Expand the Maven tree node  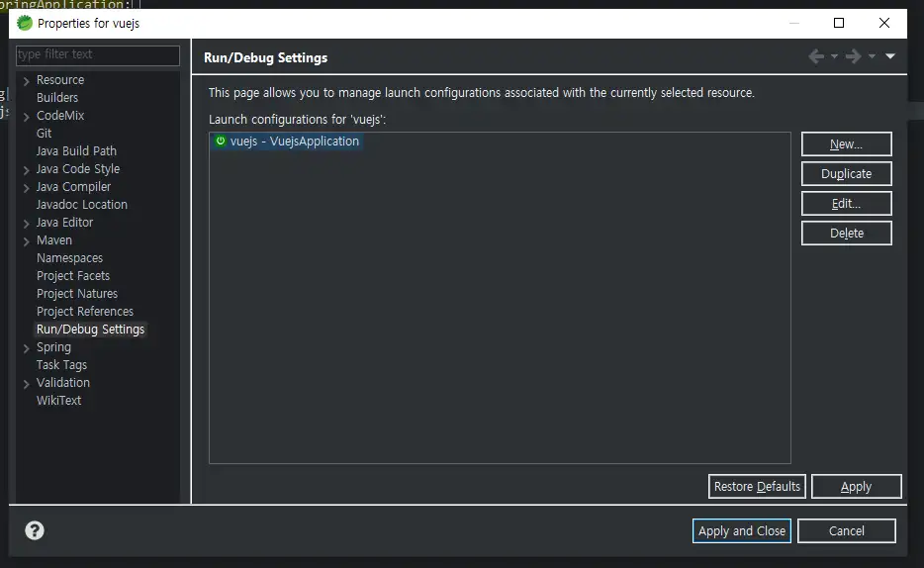(x=26, y=241)
